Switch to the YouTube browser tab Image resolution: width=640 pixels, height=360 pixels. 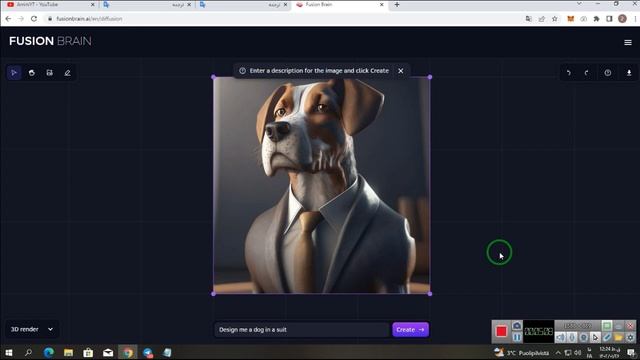coord(49,4)
